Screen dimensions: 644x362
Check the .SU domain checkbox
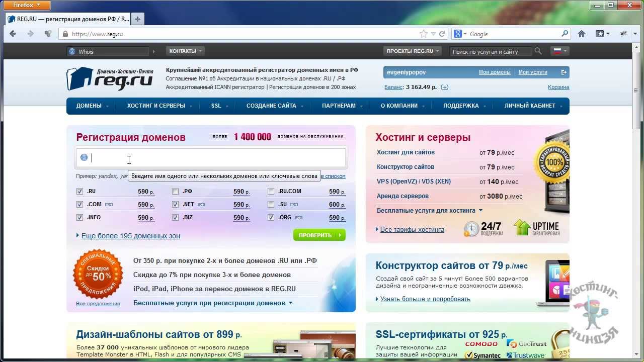pos(271,204)
